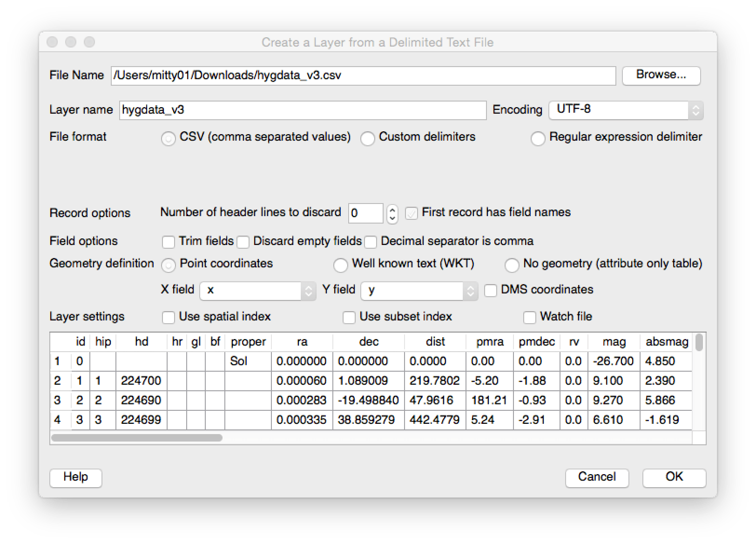Screen dimensions: 756x544
Task: Click the 'dec' column header
Action: point(369,342)
